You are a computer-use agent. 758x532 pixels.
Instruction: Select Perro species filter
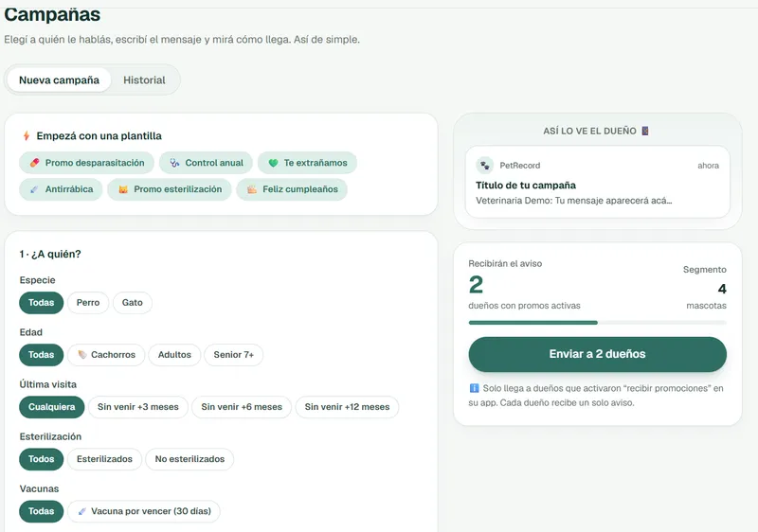click(88, 303)
